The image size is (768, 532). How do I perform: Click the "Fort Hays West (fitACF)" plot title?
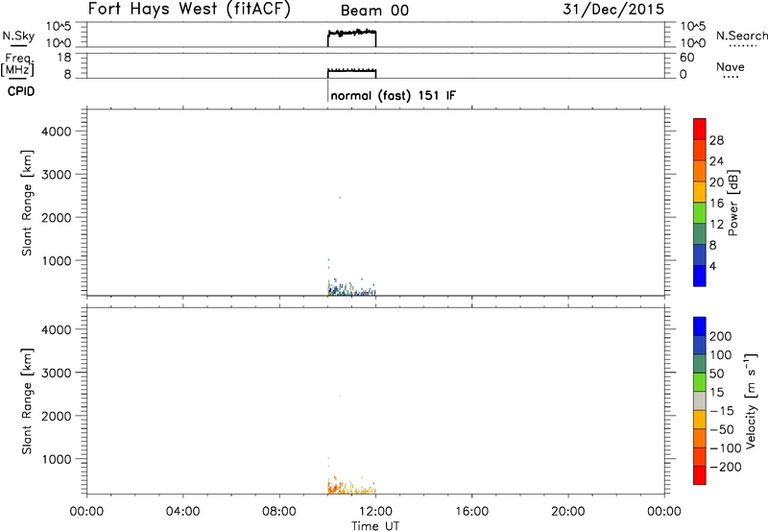point(189,10)
